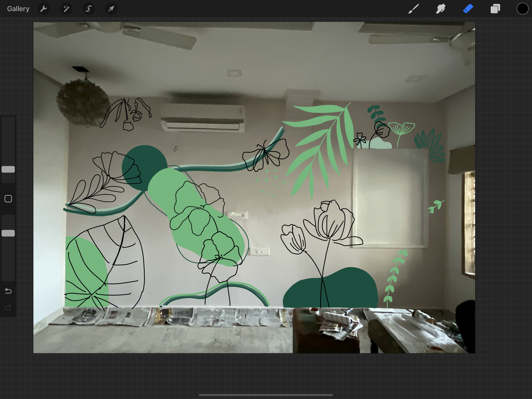Click the brush opacity slider handle
The height and width of the screenshot is (399, 532).
tap(8, 233)
